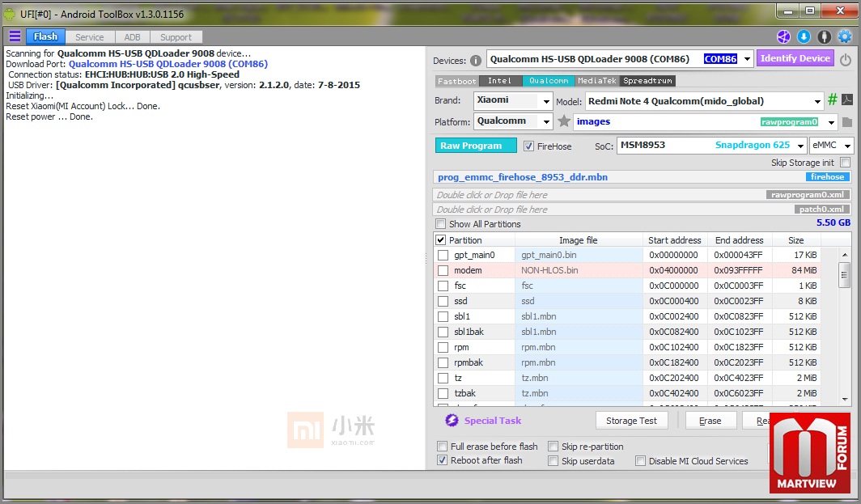The width and height of the screenshot is (861, 504).
Task: Enable Skip userdata checkbox
Action: 553,461
